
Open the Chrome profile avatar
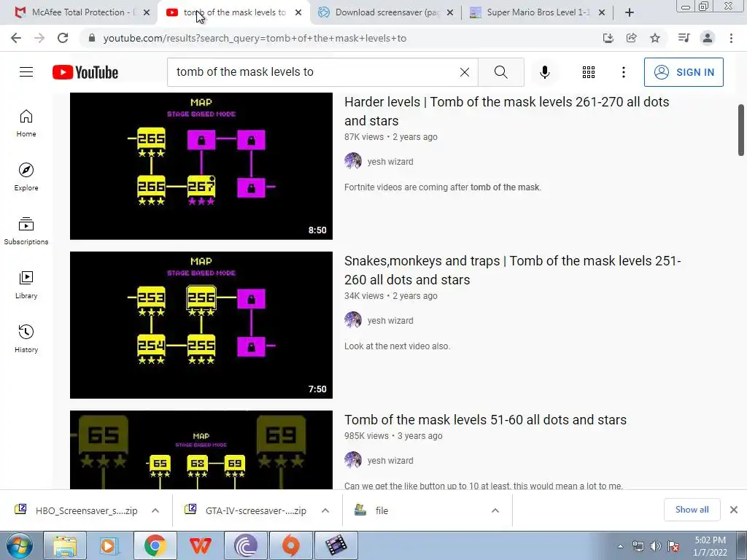pos(708,38)
